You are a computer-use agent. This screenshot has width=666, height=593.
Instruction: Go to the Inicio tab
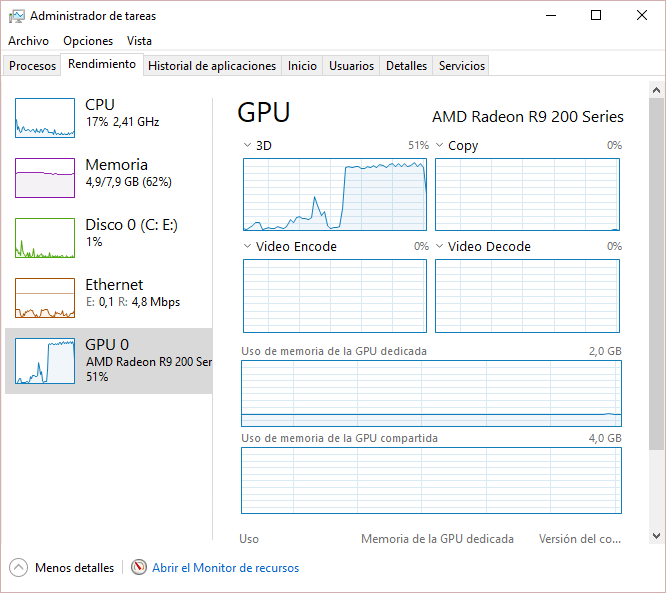point(302,66)
